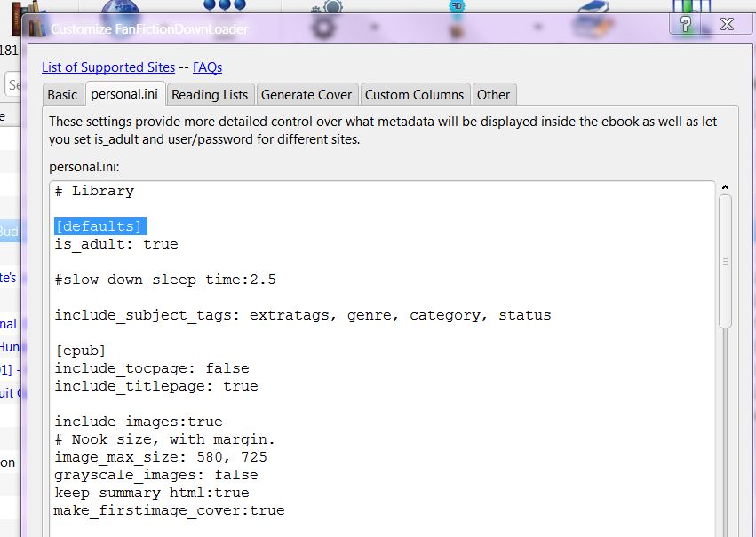Click the 'keep_summary_html:true' line
The height and width of the screenshot is (537, 756).
click(x=151, y=493)
